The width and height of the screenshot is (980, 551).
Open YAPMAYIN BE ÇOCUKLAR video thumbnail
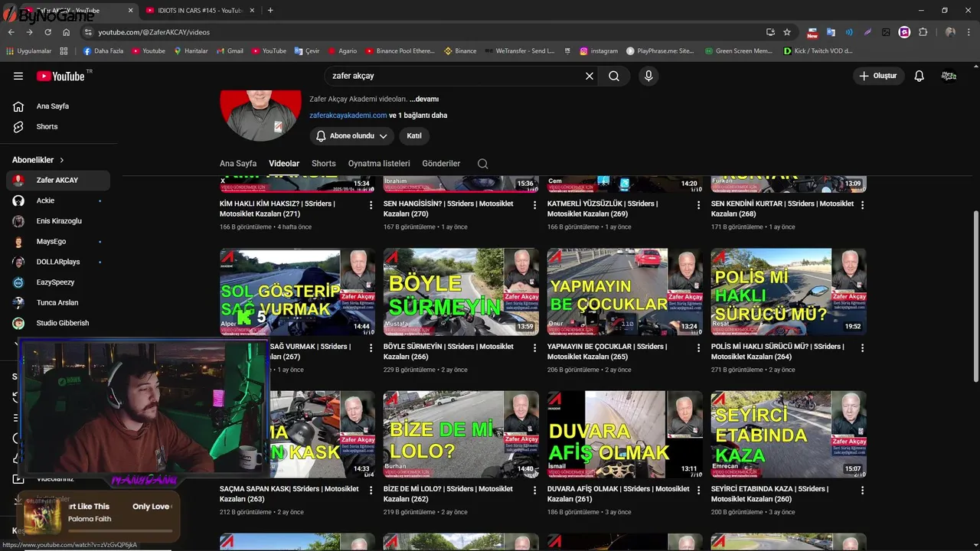pyautogui.click(x=625, y=292)
